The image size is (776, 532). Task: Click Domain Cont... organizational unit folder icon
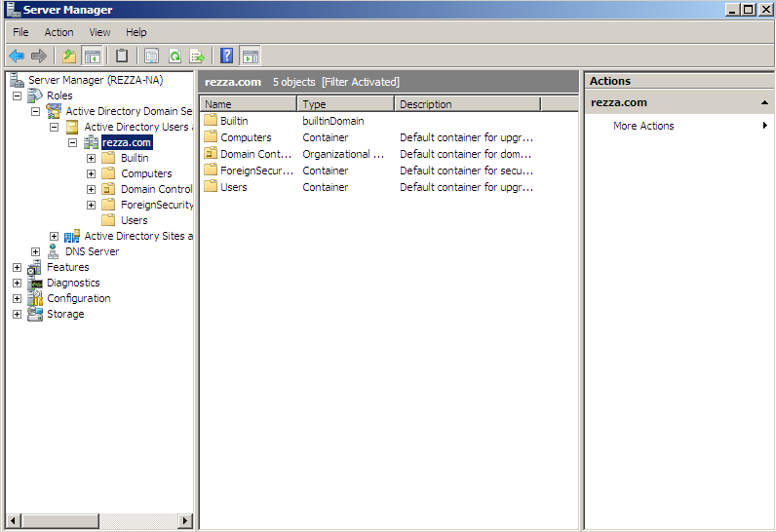[211, 153]
